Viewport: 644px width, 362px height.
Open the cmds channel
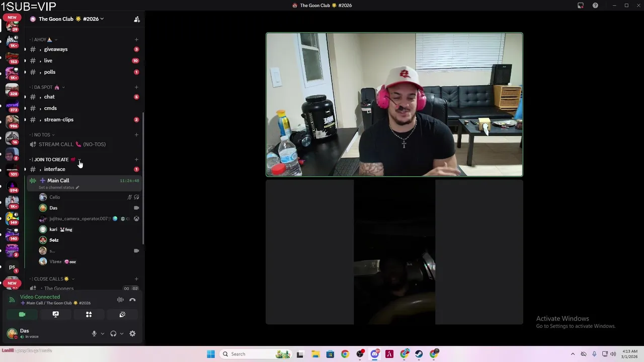point(84,108)
